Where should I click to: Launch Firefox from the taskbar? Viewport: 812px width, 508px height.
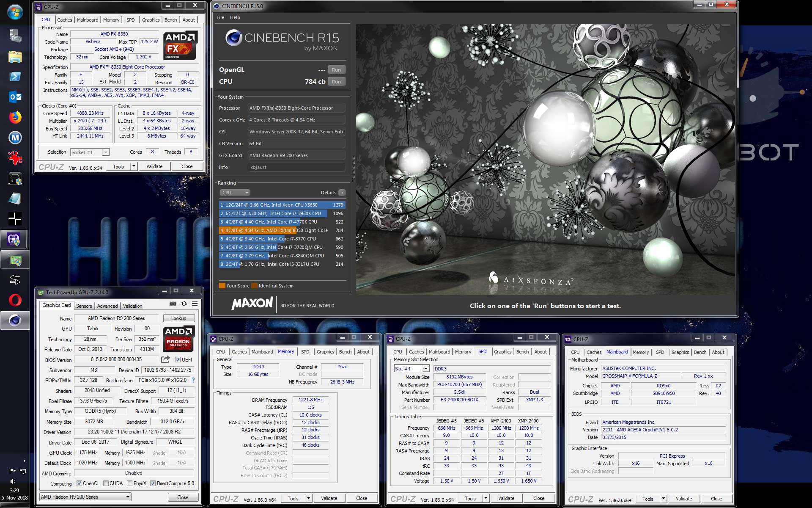click(x=15, y=117)
